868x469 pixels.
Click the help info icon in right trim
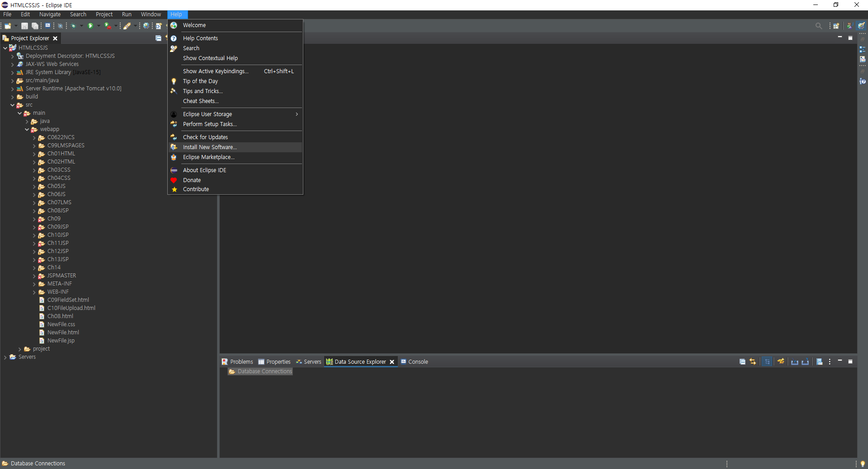(863, 81)
